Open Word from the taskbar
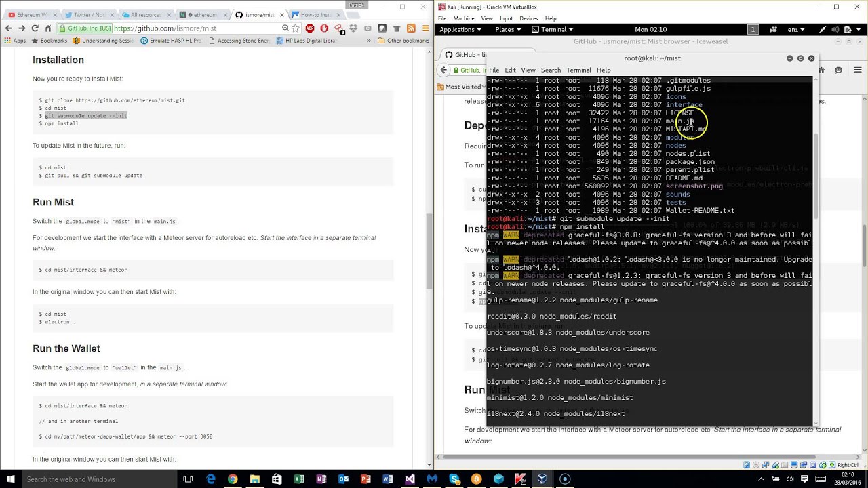868x488 pixels. [x=388, y=479]
